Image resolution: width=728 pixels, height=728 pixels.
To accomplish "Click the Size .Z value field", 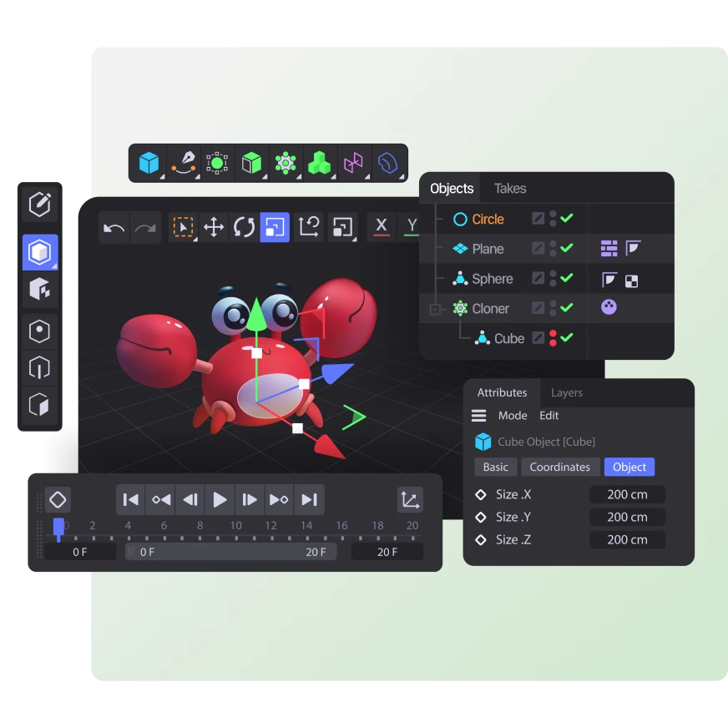I will tap(627, 539).
